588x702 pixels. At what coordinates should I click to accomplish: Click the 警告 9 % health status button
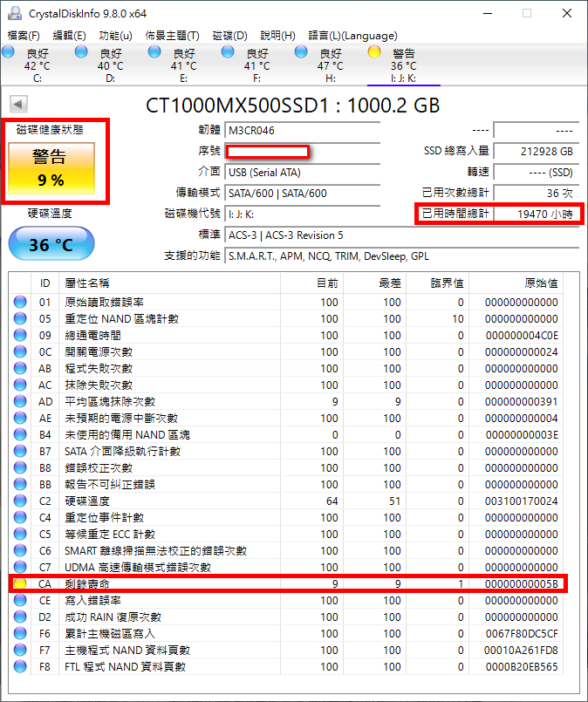coord(51,168)
